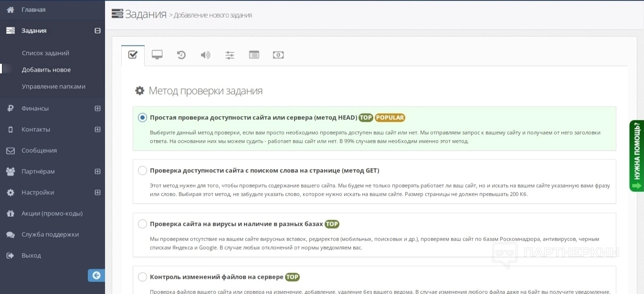Open Служба поддержки section

(x=50, y=234)
